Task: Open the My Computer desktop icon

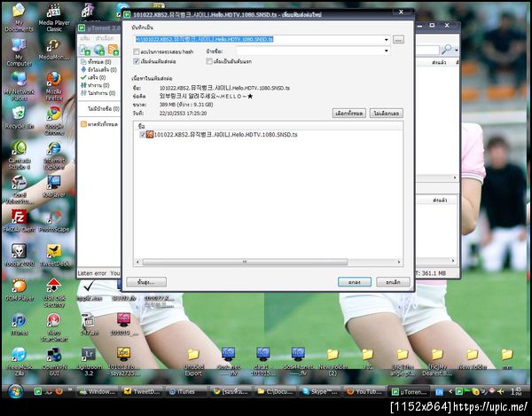Action: click(19, 51)
